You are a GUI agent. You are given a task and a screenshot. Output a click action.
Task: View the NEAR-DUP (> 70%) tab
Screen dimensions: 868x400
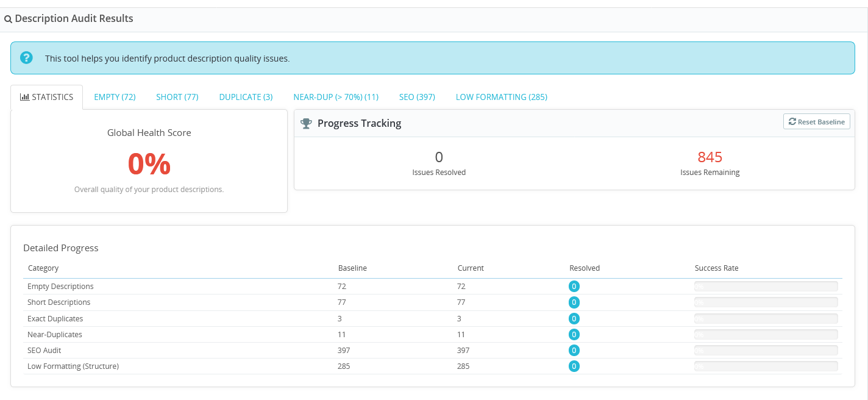[336, 96]
